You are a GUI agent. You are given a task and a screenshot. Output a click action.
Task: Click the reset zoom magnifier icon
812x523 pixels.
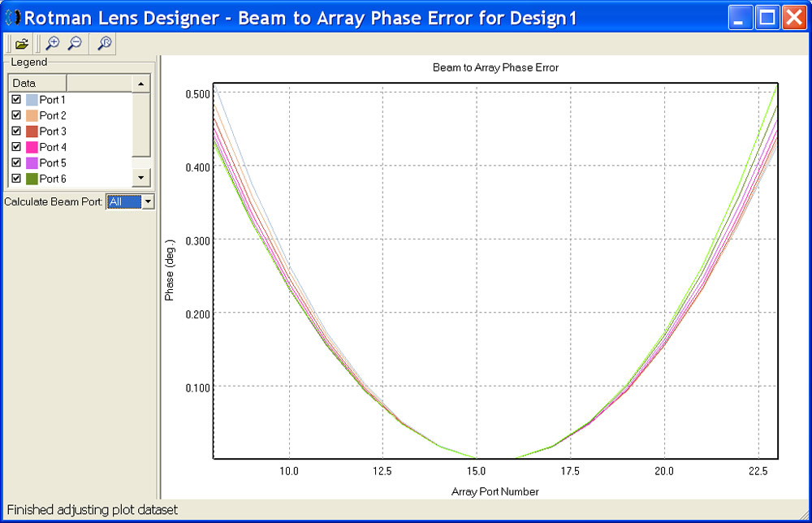(104, 44)
